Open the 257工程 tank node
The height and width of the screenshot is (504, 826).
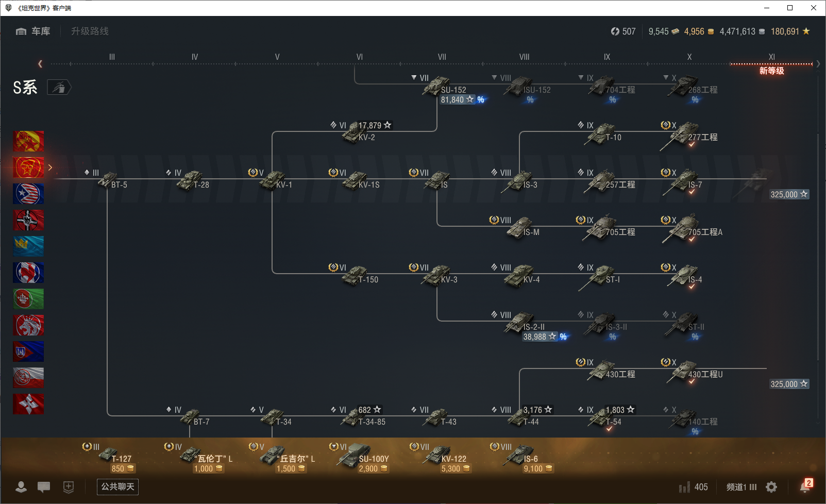pyautogui.click(x=610, y=183)
